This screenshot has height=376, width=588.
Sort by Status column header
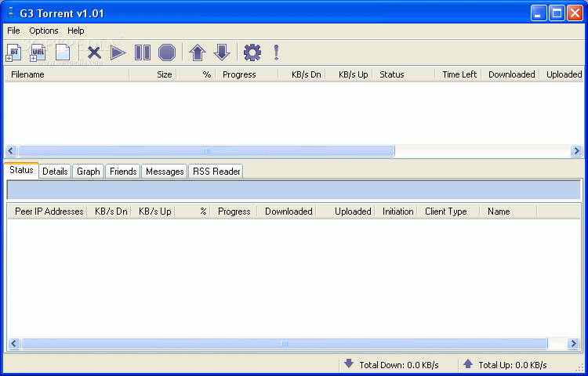(404, 74)
